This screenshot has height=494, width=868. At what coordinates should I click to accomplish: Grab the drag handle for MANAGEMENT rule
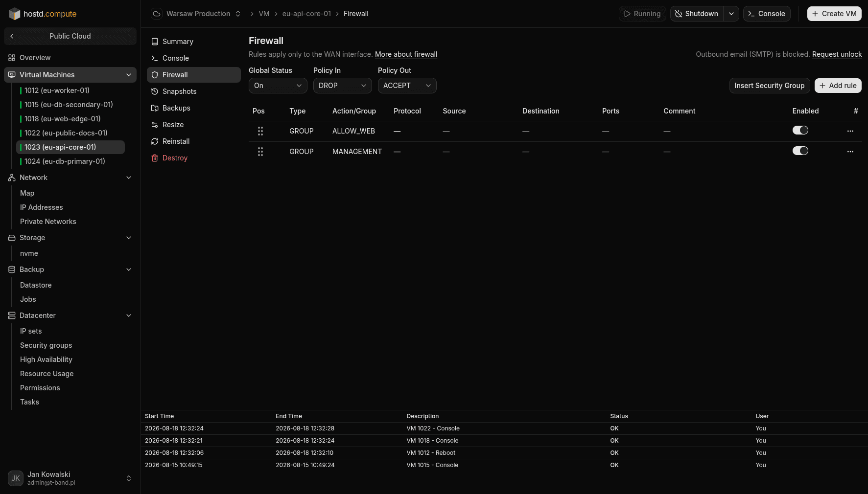[260, 152]
